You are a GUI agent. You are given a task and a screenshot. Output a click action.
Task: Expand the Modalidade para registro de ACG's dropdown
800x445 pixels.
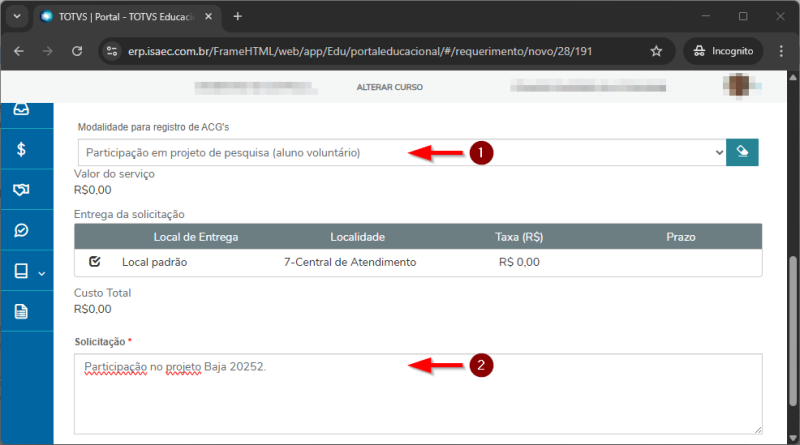[x=402, y=152]
